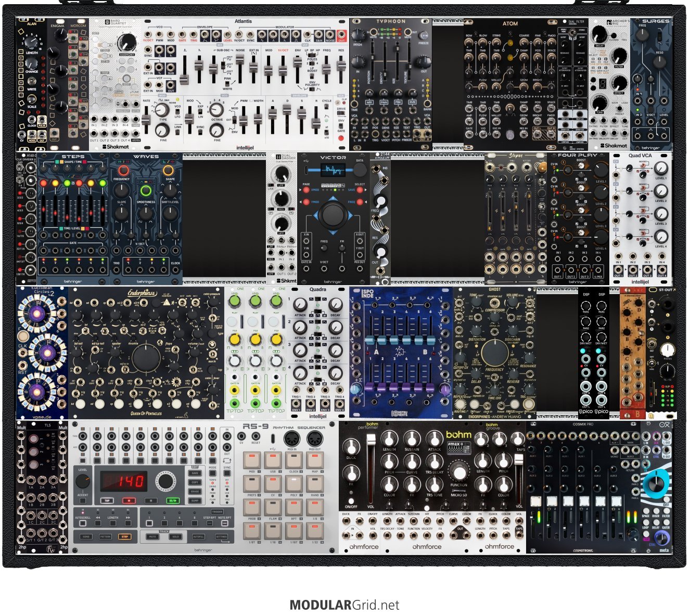The width and height of the screenshot is (690, 616).
Task: Strike the RS-9 pad labeled MIDI
Action: pyautogui.click(x=252, y=460)
